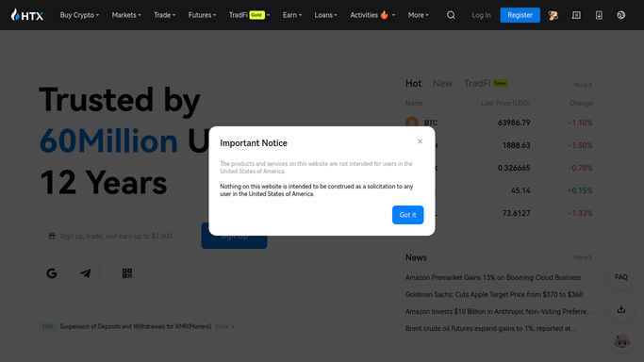
Task: Click the download floating icon
Action: 621,309
